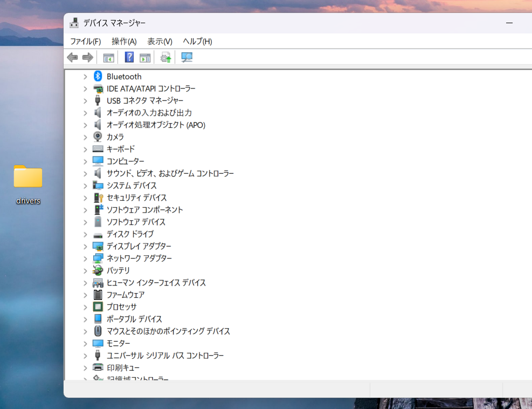
Task: Expand the ネットワーク アダプター category
Action: tap(85, 259)
